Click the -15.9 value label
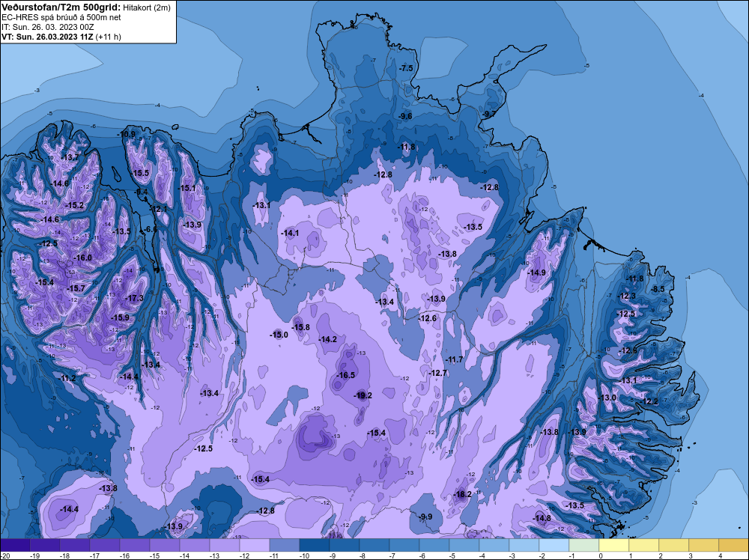Viewport: 749px width, 560px height. pyautogui.click(x=120, y=317)
